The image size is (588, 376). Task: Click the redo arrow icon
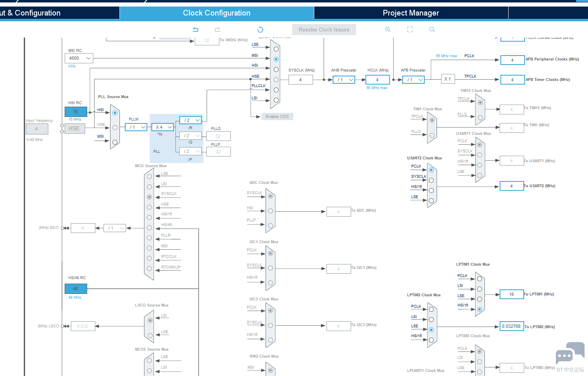(218, 29)
